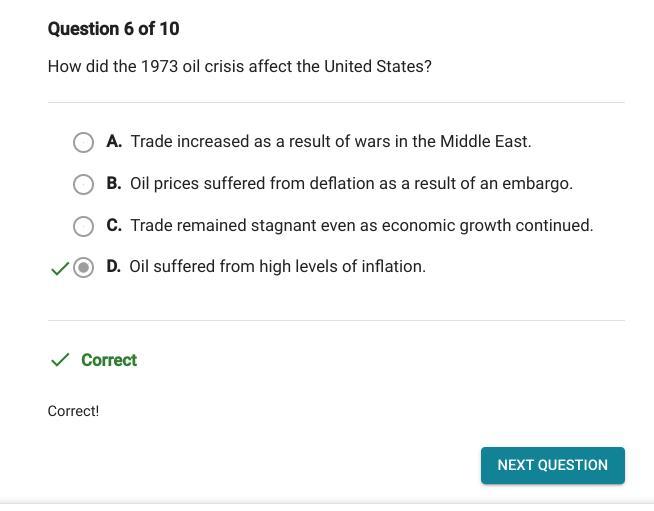The image size is (654, 511).
Task: Click the green Correct status label
Action: pyautogui.click(x=109, y=360)
